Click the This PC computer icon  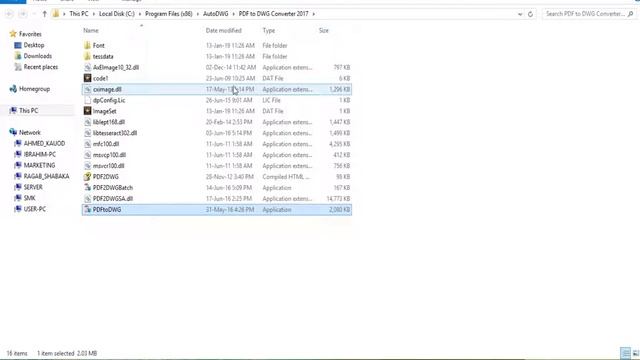pyautogui.click(x=13, y=111)
